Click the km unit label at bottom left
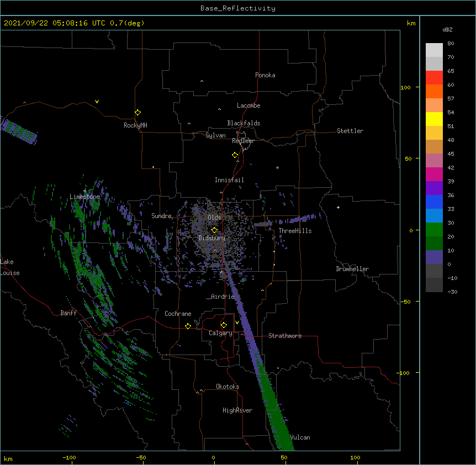This screenshot has width=476, height=465. click(8, 459)
